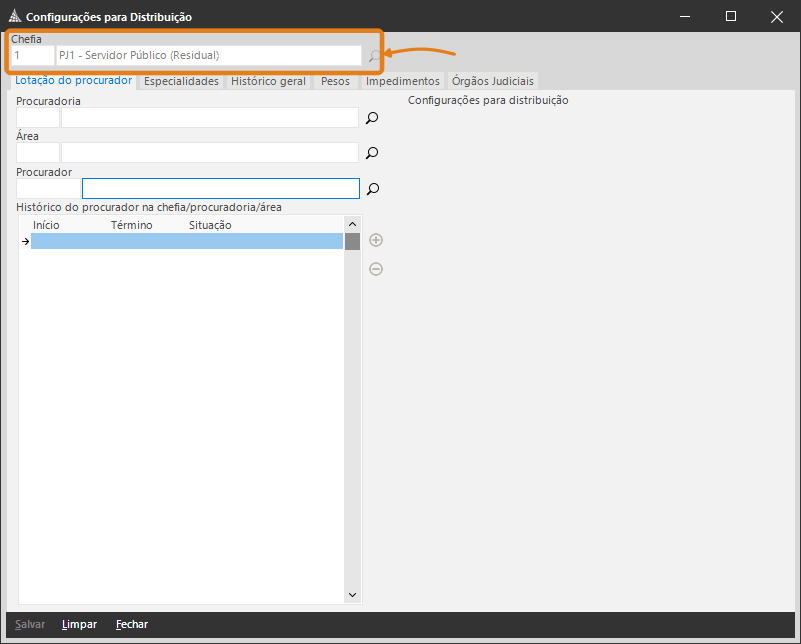Open the Órgãos Judiciais tab
801x644 pixels.
[493, 81]
